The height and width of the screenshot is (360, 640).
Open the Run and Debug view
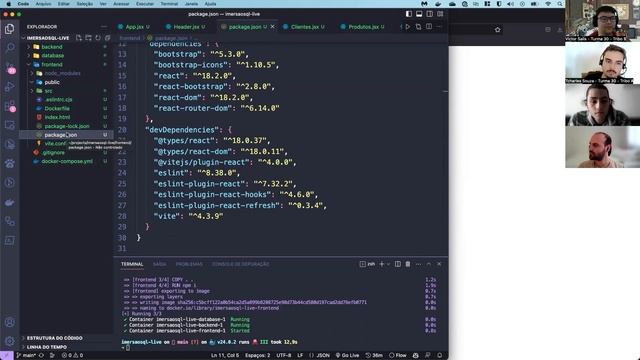9,87
